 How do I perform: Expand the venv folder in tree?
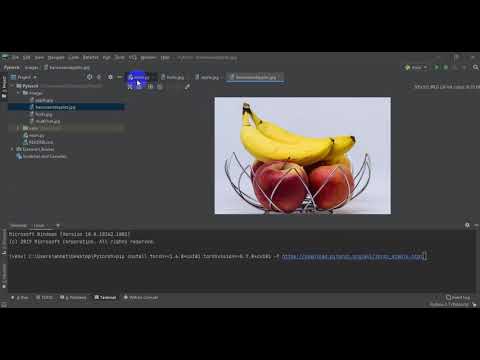[18, 128]
